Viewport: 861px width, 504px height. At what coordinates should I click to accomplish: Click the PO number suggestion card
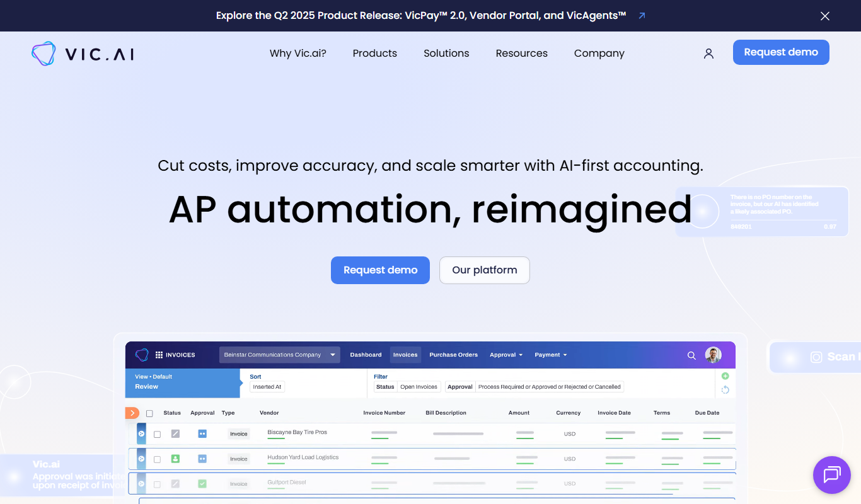point(762,212)
